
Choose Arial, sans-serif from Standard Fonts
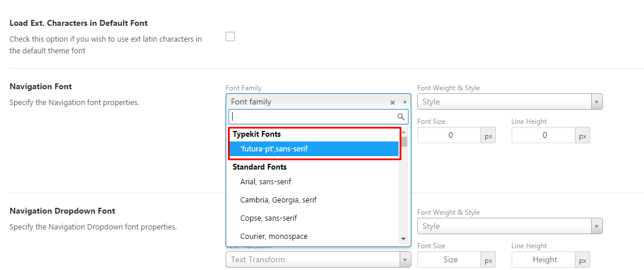(265, 182)
